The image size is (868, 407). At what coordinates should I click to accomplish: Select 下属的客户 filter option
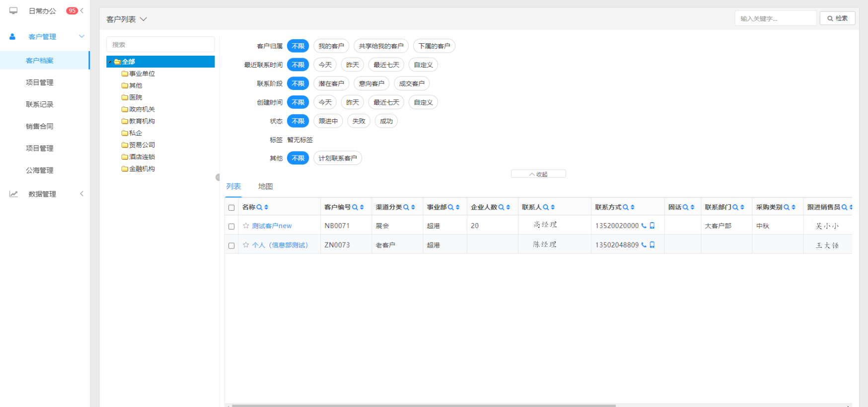[x=434, y=46]
